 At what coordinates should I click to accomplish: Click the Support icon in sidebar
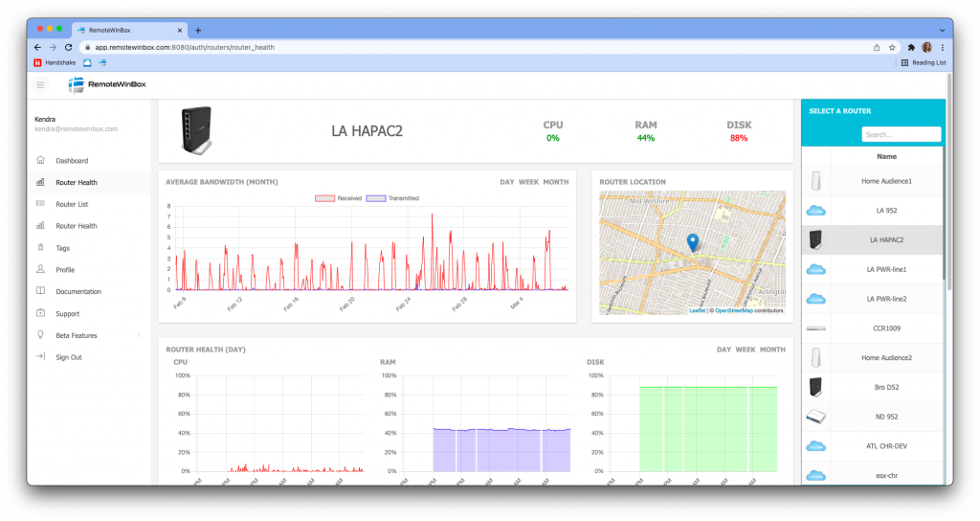[x=40, y=313]
